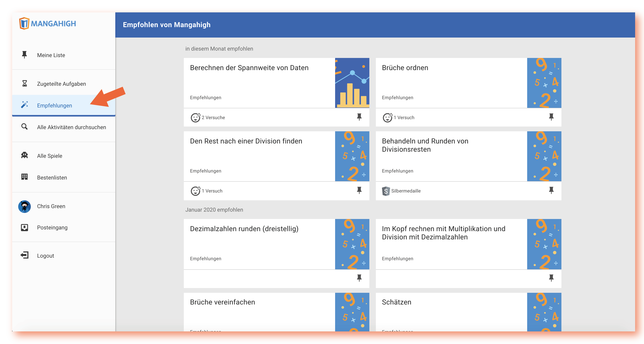Screen dimensions: 644x344
Task: Click numbers thumbnail on Brüche vereinfachen card
Action: tap(352, 312)
